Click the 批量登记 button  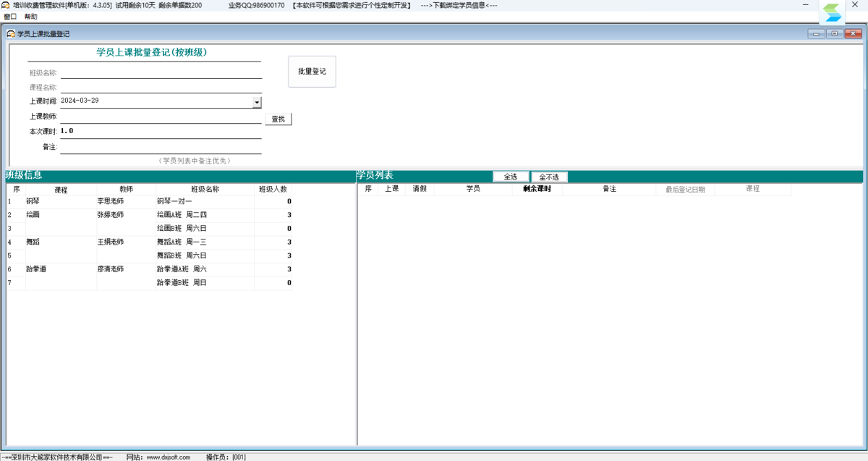pyautogui.click(x=312, y=72)
